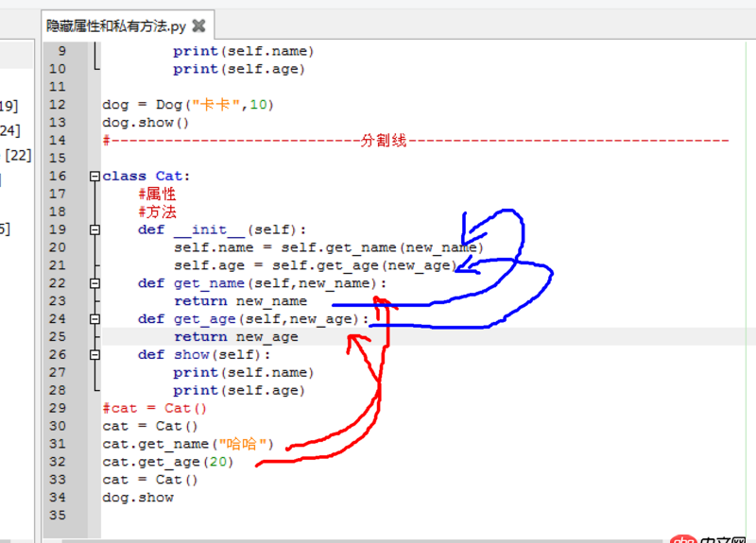The image size is (756, 543).
Task: Click the '#属性' comment
Action: (x=157, y=195)
